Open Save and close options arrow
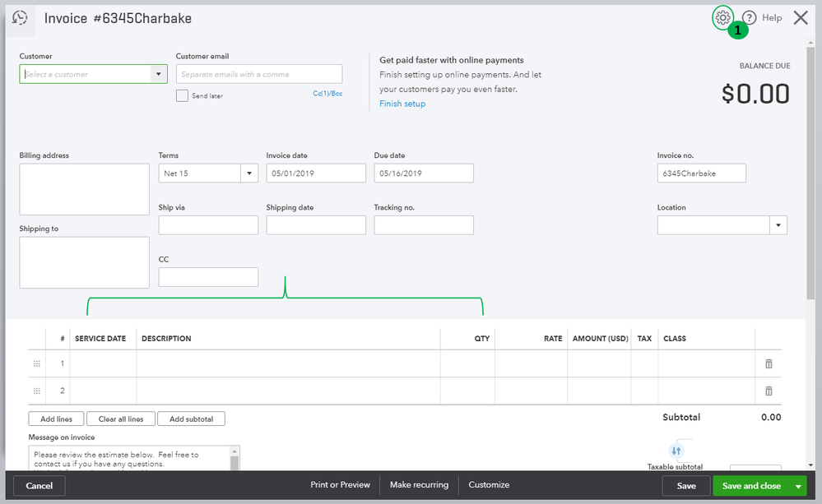The height and width of the screenshot is (504, 822). (798, 486)
